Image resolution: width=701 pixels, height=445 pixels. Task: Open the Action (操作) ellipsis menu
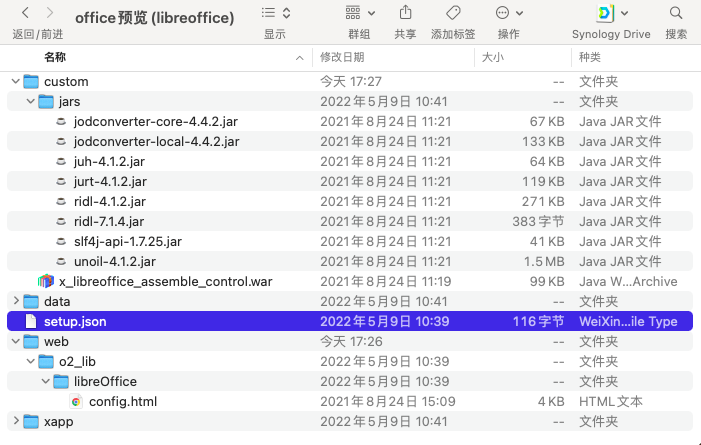[503, 13]
